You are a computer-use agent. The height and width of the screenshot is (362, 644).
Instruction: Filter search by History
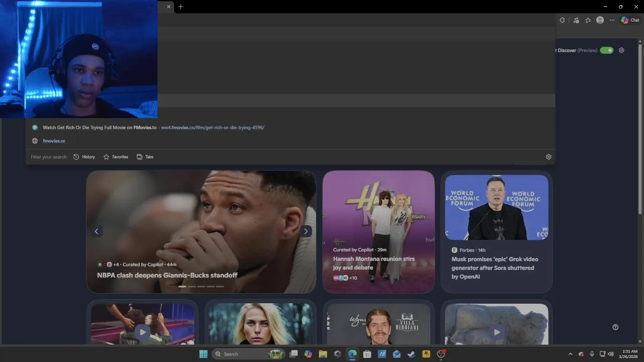(x=84, y=157)
